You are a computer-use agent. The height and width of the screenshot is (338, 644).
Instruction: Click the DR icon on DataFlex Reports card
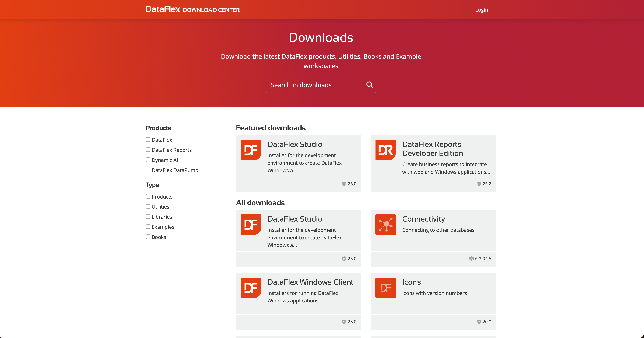(386, 150)
